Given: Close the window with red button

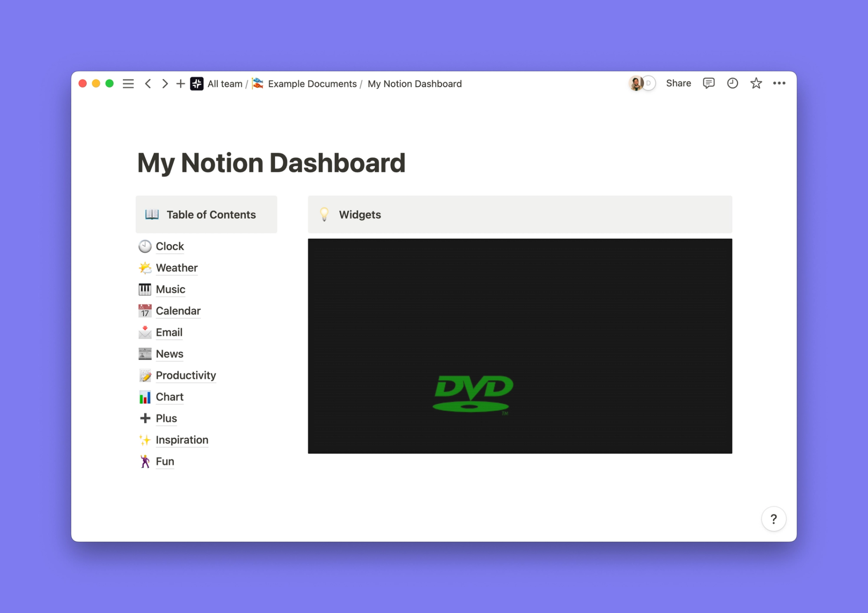Looking at the screenshot, I should click(x=83, y=84).
